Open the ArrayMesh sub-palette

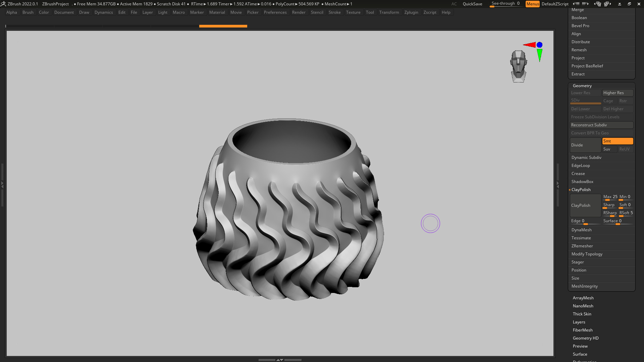coord(583,298)
